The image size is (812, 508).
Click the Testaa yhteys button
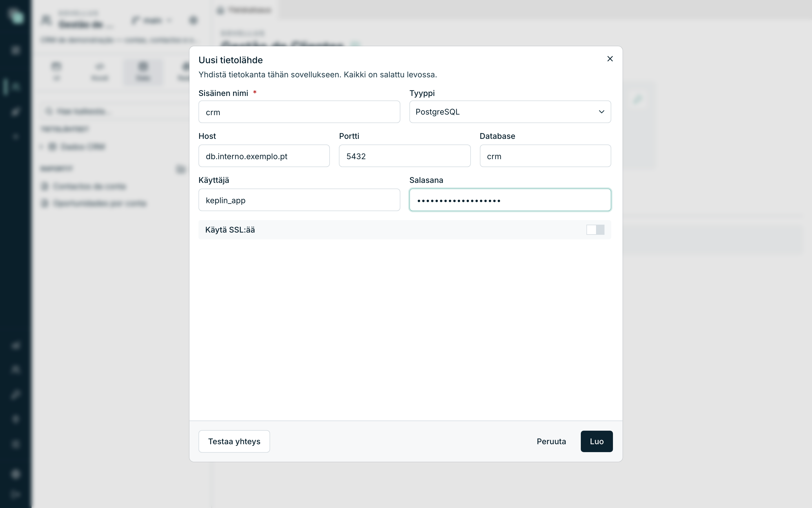point(234,441)
